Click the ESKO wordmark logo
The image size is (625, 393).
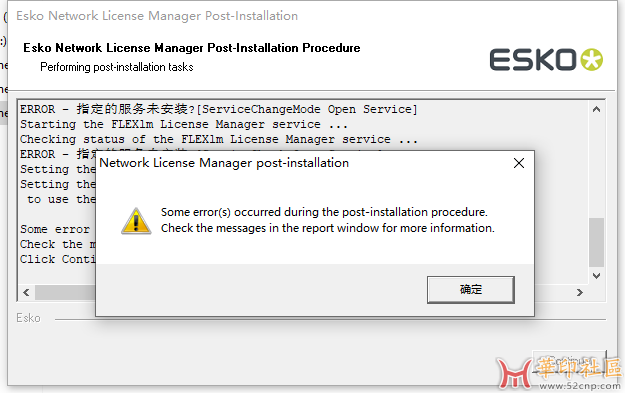click(x=533, y=60)
